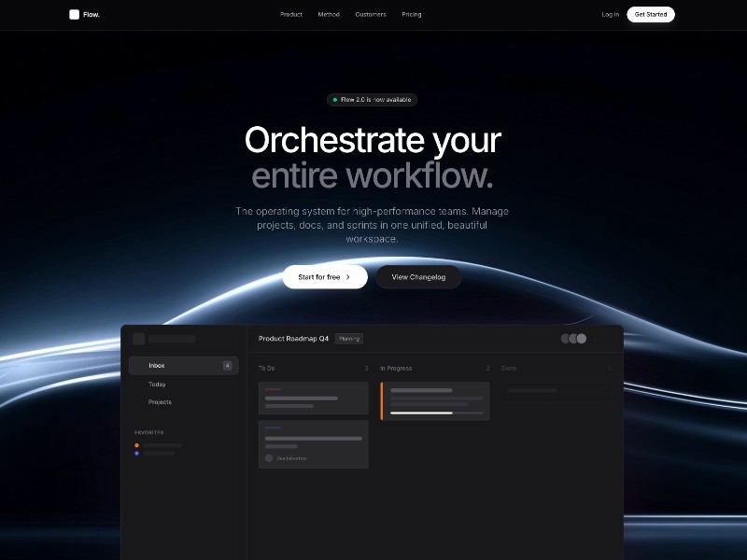Select Customers in the navigation bar
Viewport: 747px width, 560px height.
(371, 15)
